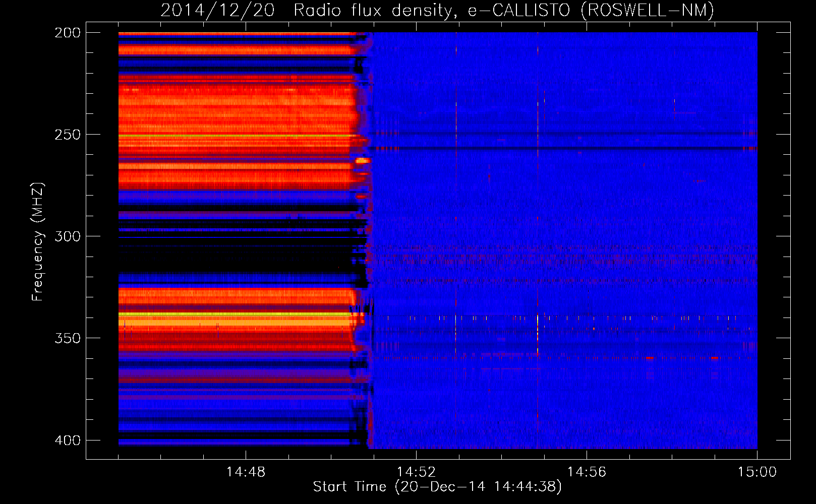The width and height of the screenshot is (816, 504).
Task: Click the 250 frequency tick label
Action: [68, 135]
